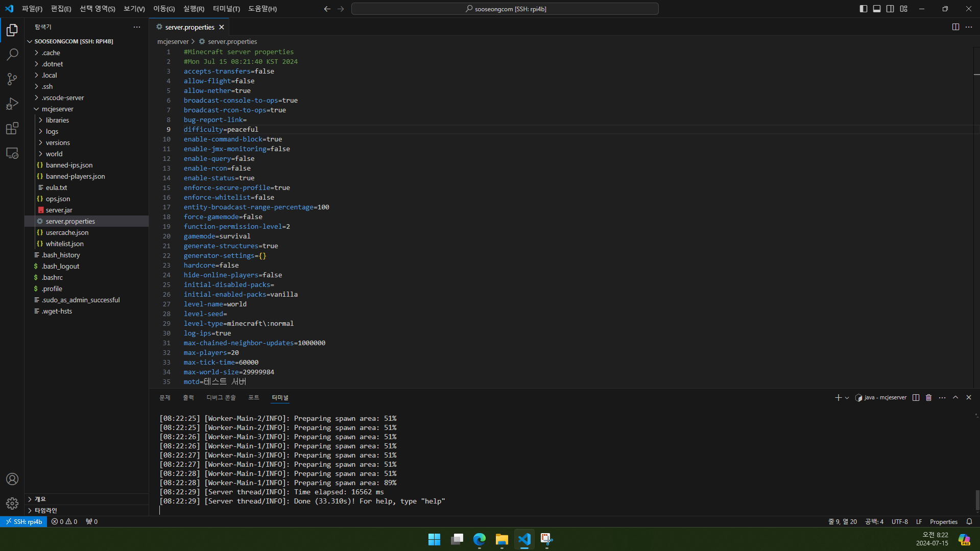Open the Windows Start menu
The height and width of the screenshot is (551, 980).
[x=435, y=539]
